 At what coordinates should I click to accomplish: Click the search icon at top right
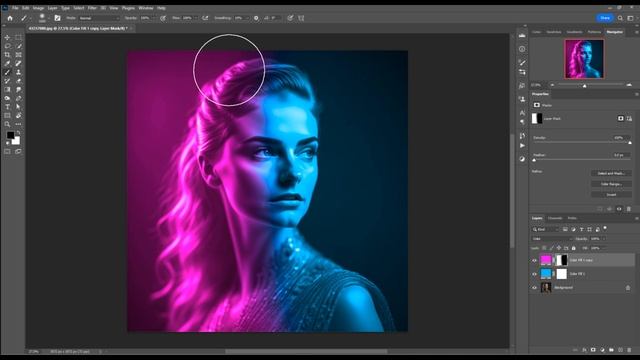620,18
